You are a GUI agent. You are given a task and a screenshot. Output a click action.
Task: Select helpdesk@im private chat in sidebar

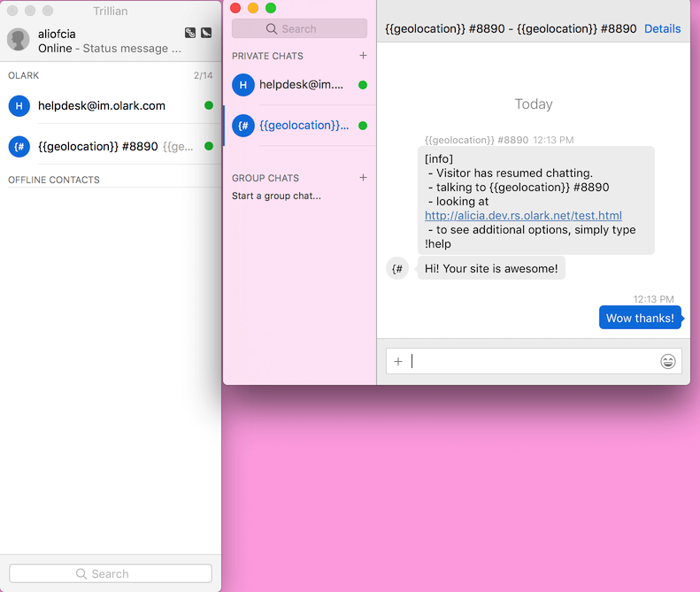click(x=299, y=85)
